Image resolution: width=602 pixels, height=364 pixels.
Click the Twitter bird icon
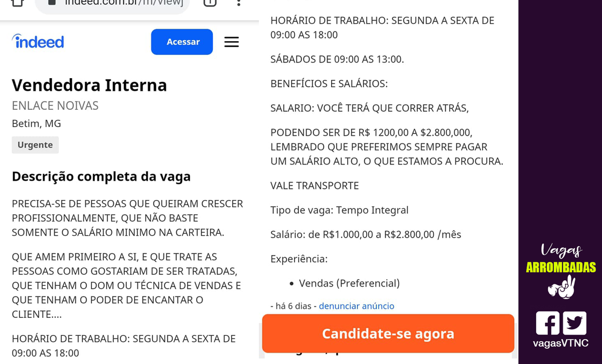coord(574,323)
